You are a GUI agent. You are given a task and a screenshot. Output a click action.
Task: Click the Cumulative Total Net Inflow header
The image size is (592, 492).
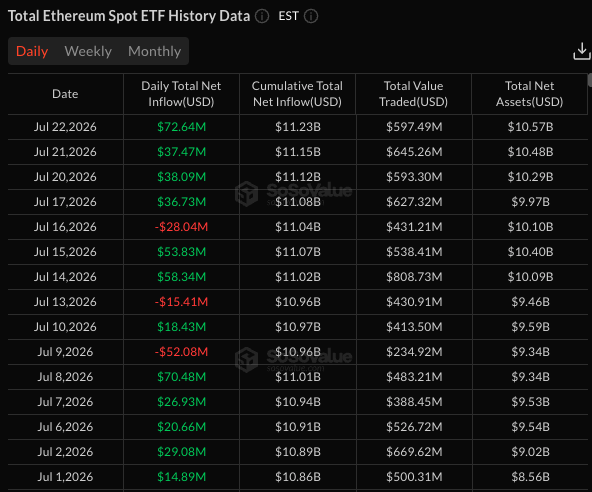click(298, 94)
